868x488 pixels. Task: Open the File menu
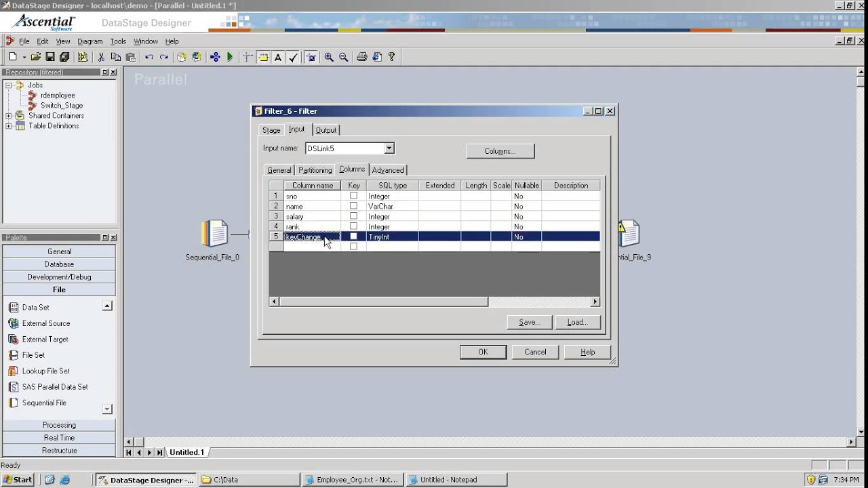coord(24,41)
